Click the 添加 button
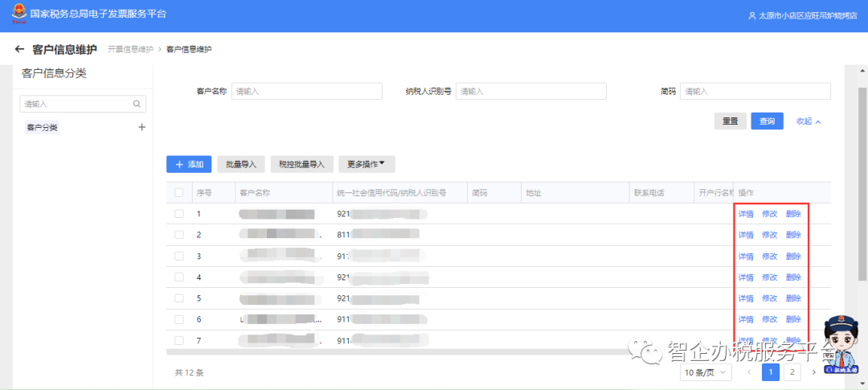Viewport: 868px width, 390px height. point(189,164)
